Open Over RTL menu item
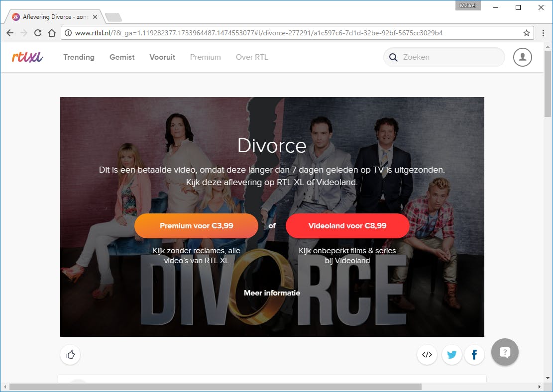The image size is (553, 392). pyautogui.click(x=252, y=57)
